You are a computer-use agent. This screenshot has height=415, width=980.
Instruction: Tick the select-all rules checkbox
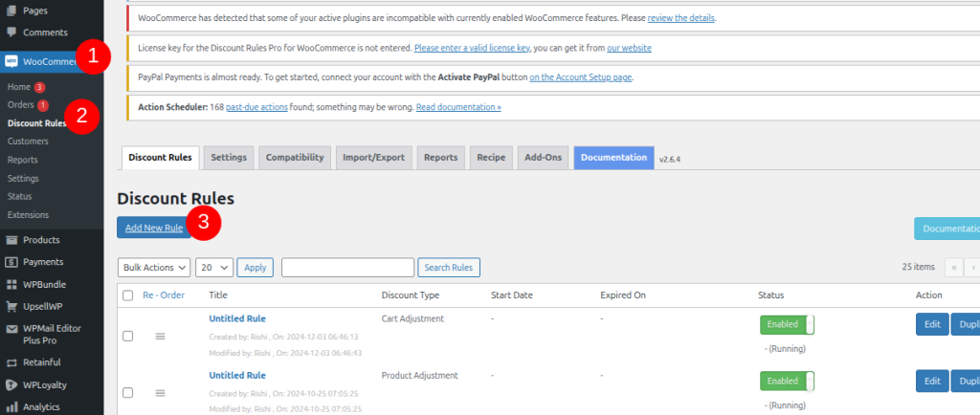click(x=128, y=295)
